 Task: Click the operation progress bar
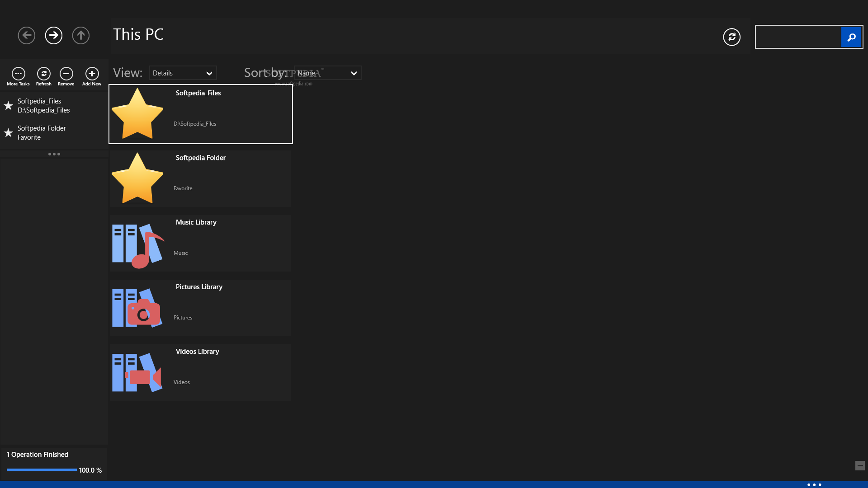click(42, 470)
